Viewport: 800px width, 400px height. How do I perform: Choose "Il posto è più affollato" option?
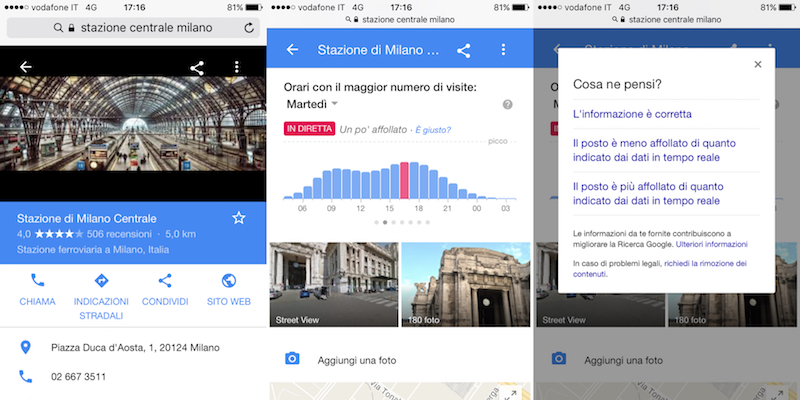(660, 193)
